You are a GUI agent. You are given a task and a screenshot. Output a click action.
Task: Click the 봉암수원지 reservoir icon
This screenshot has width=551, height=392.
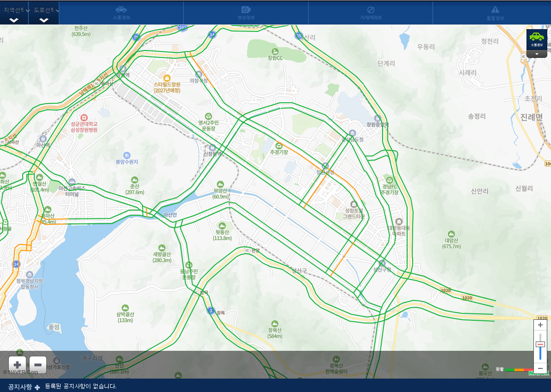(127, 156)
